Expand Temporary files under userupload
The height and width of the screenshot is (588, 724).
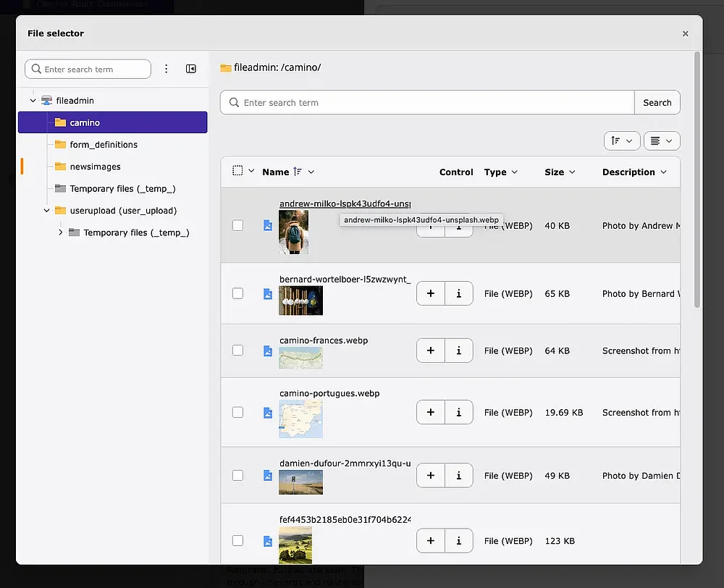pos(61,232)
